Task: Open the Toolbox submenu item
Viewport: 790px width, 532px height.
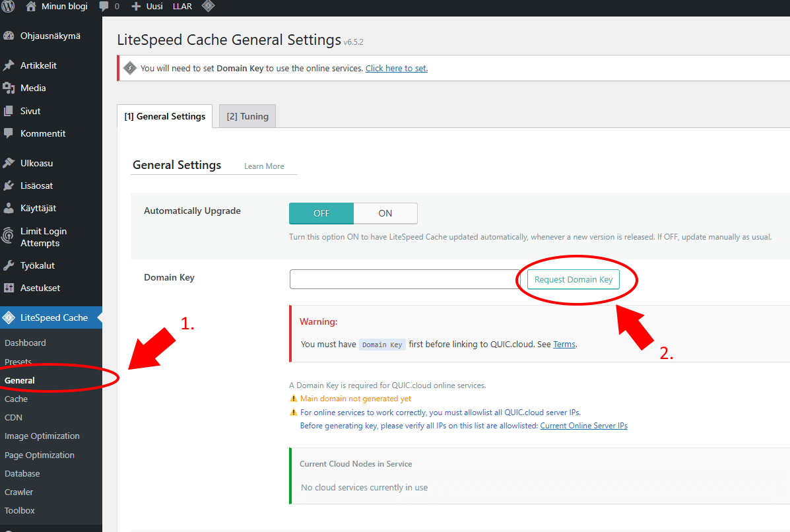Action: [x=20, y=511]
